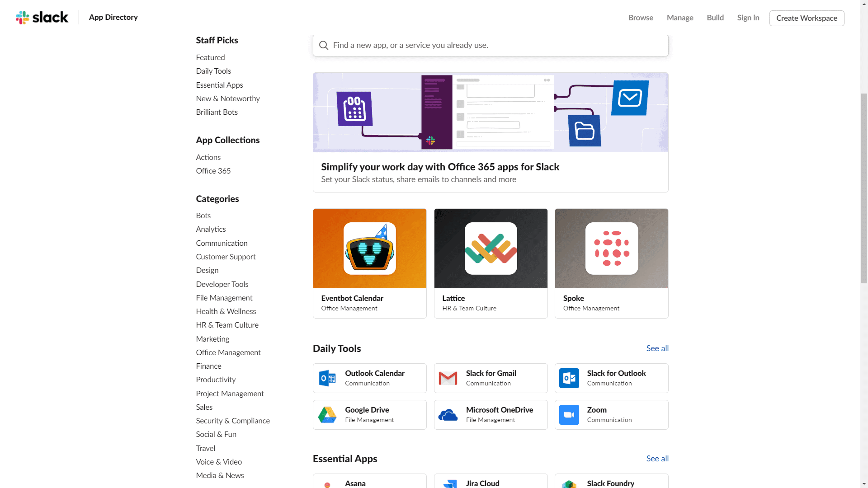Click the Microsoft OneDrive cloud icon
Image resolution: width=868 pixels, height=488 pixels.
[x=448, y=415]
